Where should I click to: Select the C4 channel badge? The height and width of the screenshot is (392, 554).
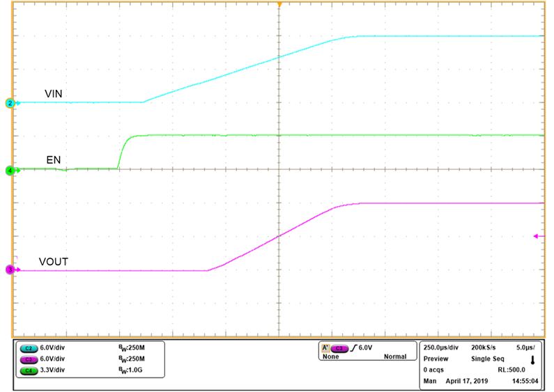tap(29, 371)
